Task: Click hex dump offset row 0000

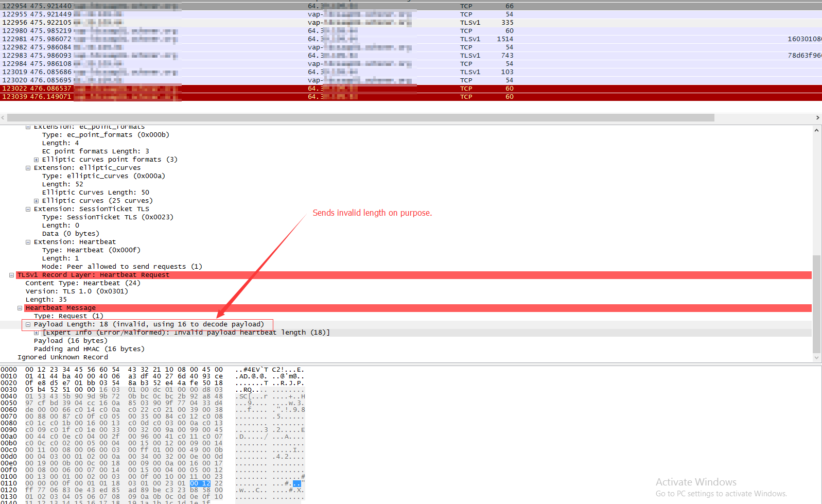Action: click(x=9, y=370)
